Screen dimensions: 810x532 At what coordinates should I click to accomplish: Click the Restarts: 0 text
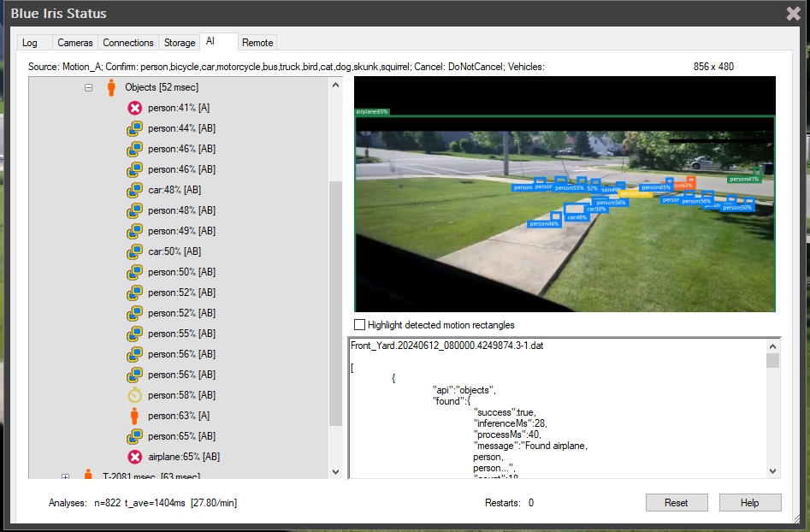509,503
